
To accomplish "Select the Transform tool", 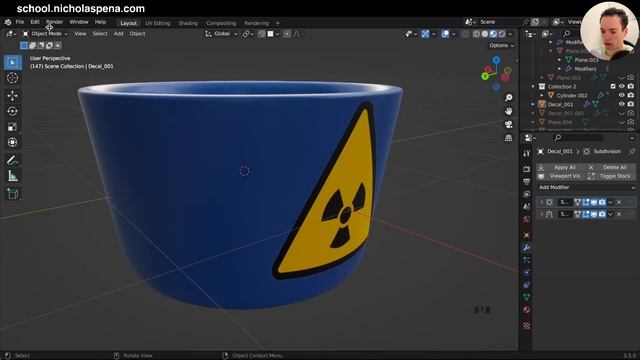I will (13, 142).
